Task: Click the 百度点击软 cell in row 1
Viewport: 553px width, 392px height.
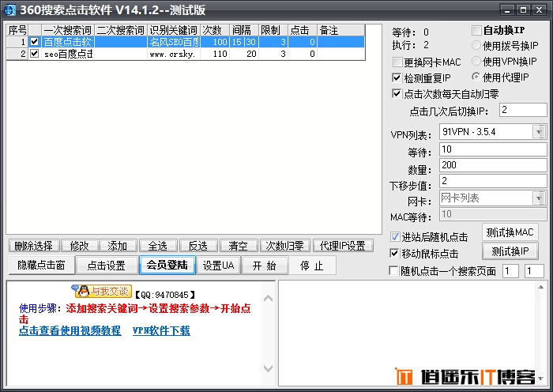Action: (x=68, y=42)
